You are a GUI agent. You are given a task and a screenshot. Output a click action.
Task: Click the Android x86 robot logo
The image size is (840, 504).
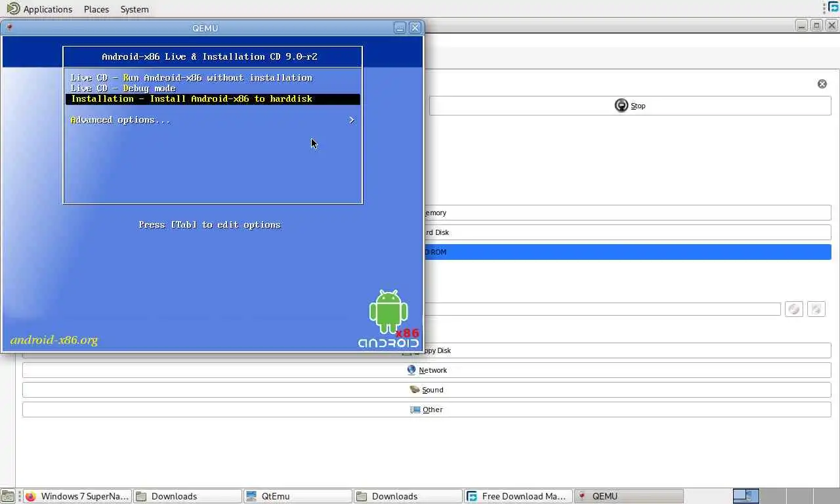click(x=388, y=318)
